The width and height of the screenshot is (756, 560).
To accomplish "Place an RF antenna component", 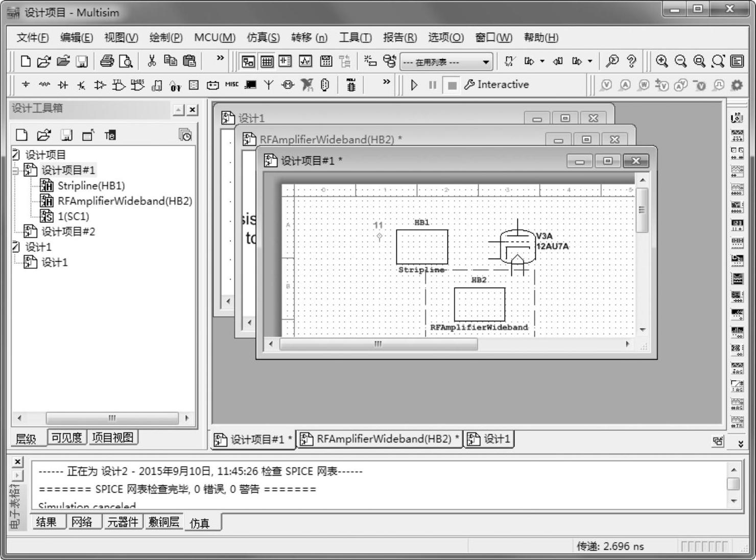I will coord(269,85).
